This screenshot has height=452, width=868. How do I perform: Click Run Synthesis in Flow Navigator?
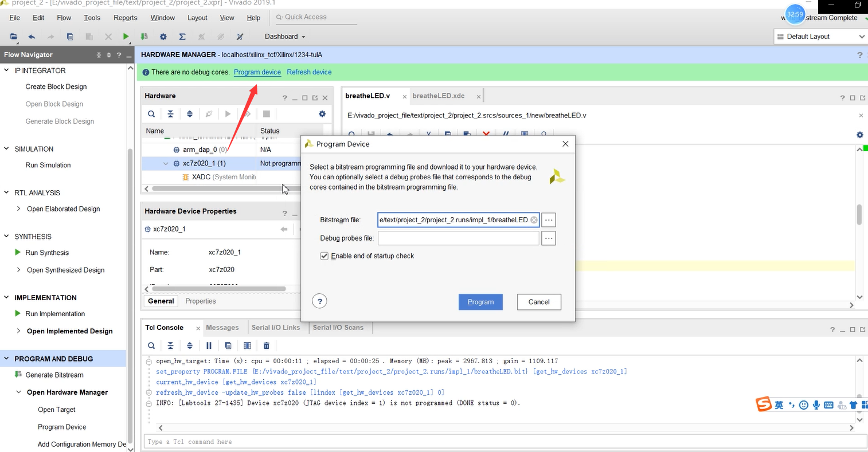pyautogui.click(x=47, y=253)
